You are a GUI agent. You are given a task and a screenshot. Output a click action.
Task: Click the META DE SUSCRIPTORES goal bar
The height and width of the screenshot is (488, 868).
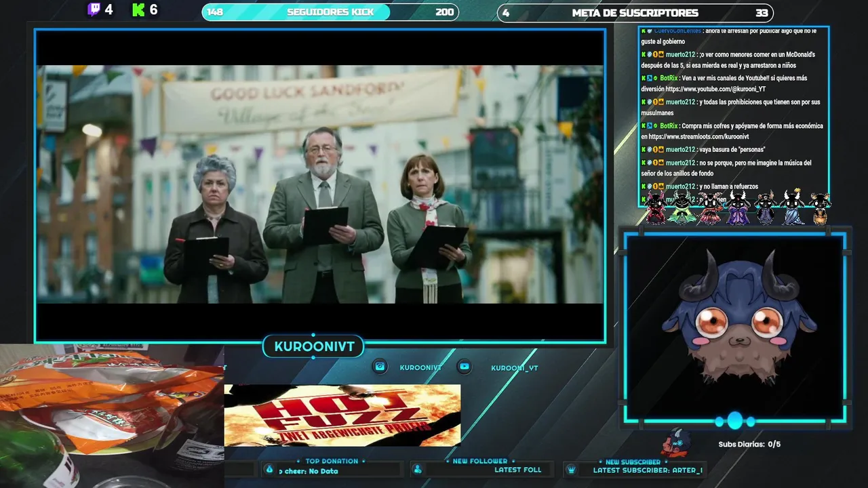click(x=635, y=13)
